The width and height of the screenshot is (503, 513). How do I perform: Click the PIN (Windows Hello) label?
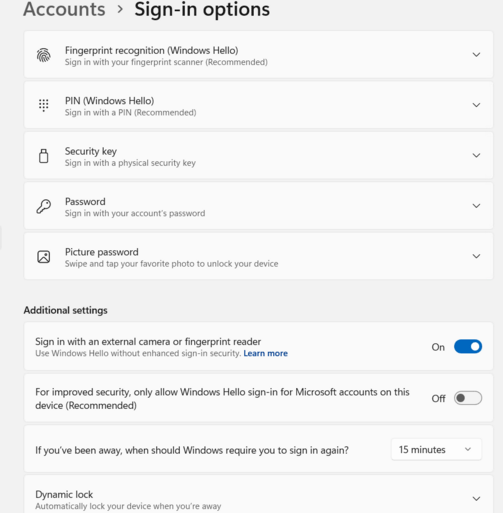pos(109,101)
